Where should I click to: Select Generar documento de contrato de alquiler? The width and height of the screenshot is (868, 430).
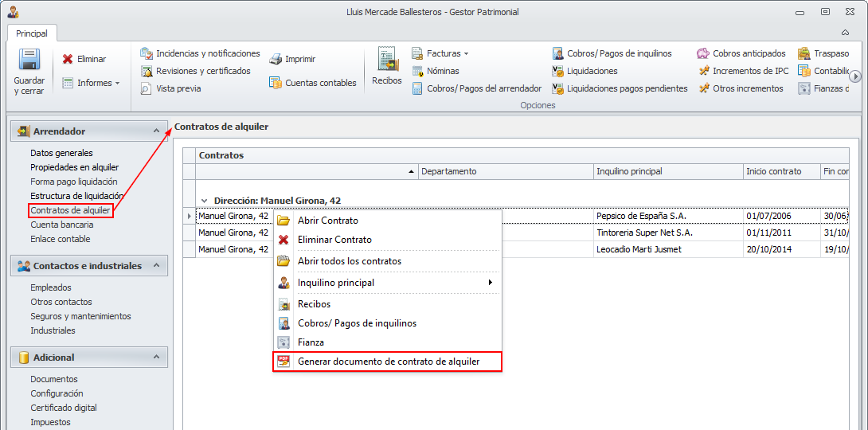click(x=388, y=362)
